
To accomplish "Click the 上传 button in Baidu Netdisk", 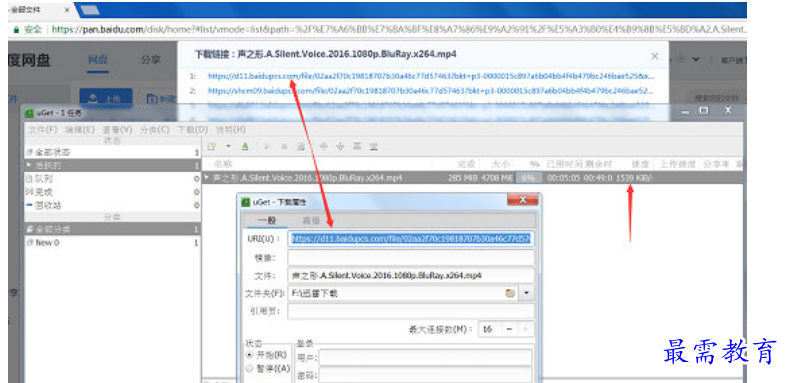I will click(106, 98).
